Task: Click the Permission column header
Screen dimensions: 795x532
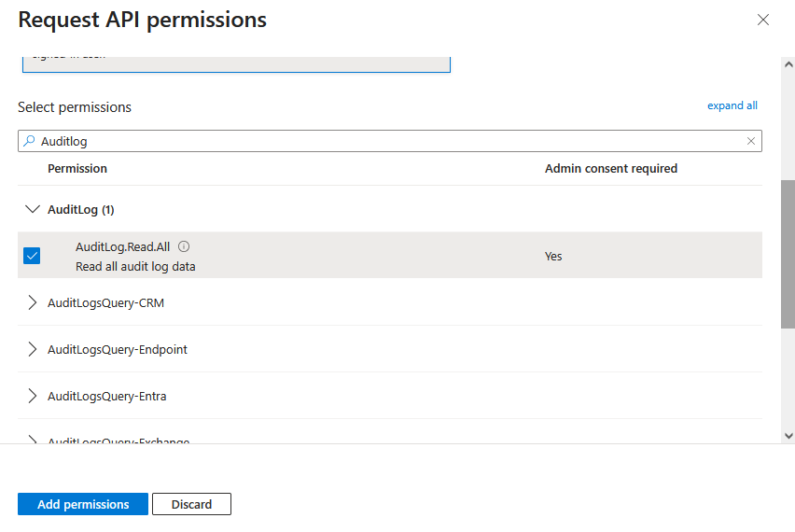Action: pyautogui.click(x=77, y=169)
